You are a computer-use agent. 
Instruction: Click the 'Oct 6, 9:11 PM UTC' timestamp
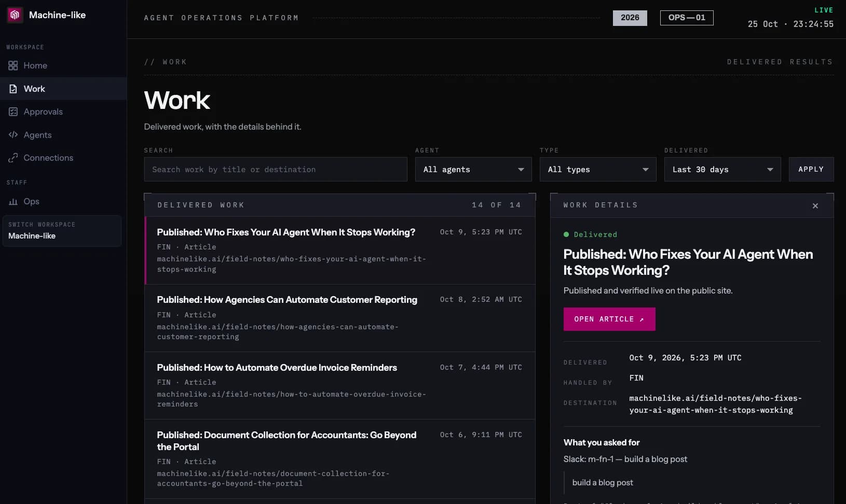481,435
